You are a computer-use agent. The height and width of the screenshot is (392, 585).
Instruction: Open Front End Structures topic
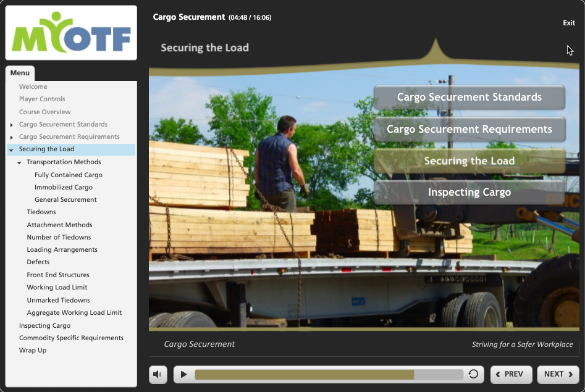58,275
